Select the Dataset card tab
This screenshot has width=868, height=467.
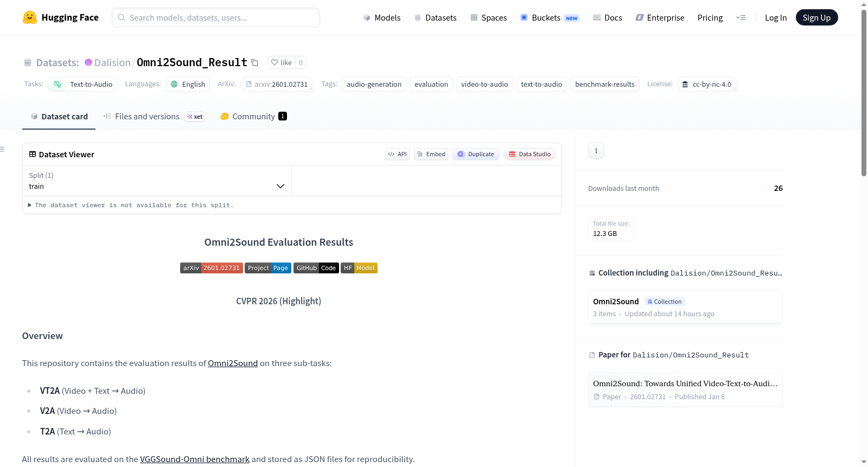(x=59, y=117)
